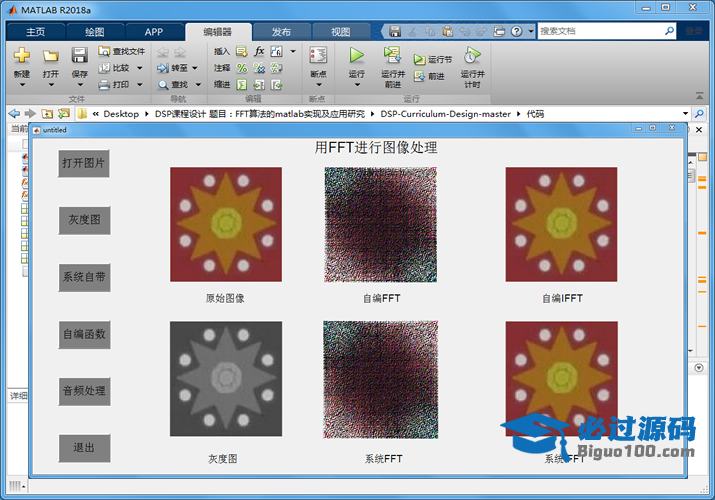715x500 pixels.
Task: Click 代码 folder in the path breadcrumb
Action: pos(535,114)
